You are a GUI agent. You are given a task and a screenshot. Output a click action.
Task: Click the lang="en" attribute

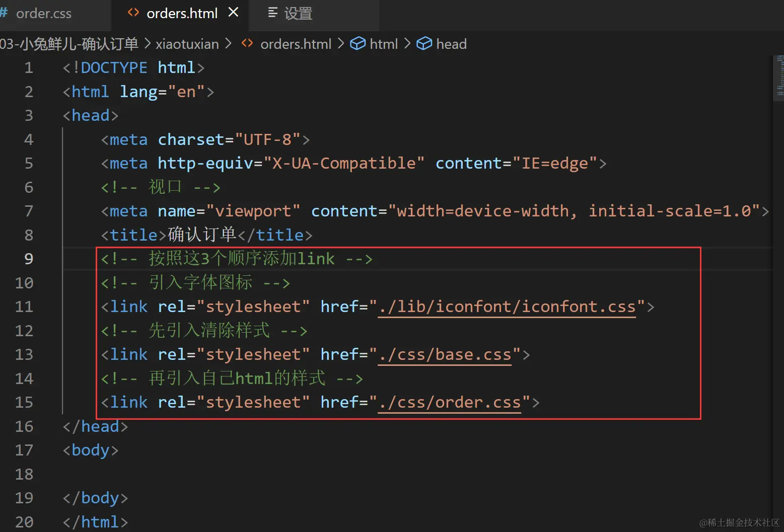[x=162, y=92]
